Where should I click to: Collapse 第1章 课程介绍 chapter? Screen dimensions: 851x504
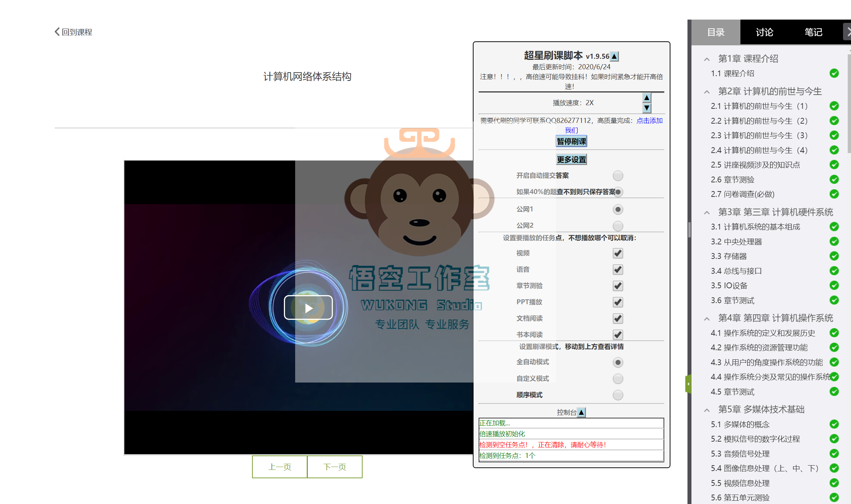[707, 59]
